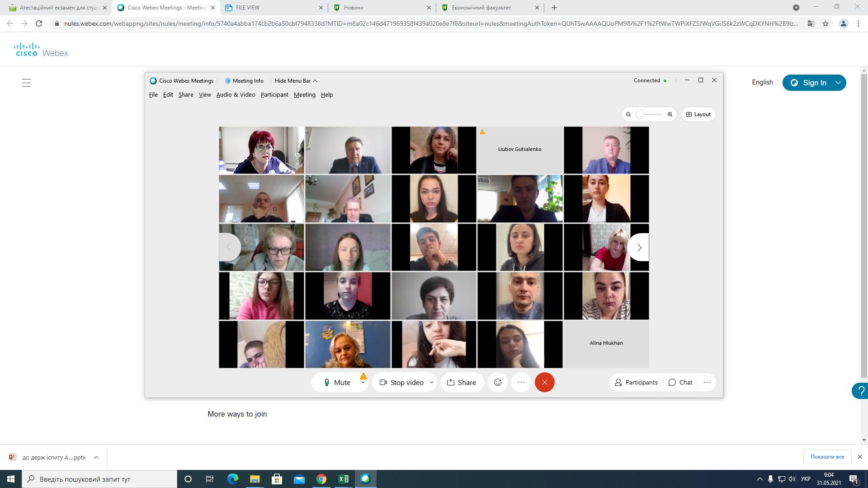Open the Share menu
The width and height of the screenshot is (868, 488).
tap(186, 94)
